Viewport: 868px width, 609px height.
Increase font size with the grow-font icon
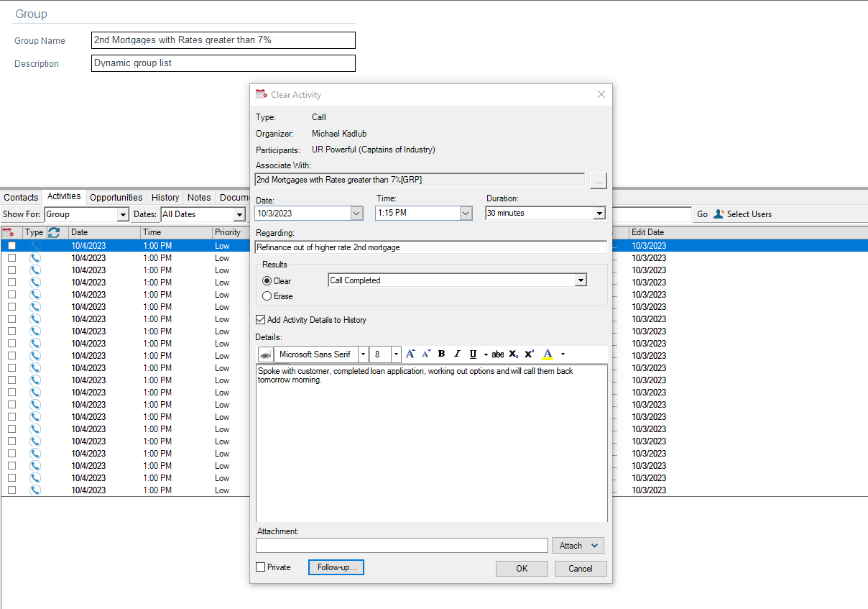410,354
